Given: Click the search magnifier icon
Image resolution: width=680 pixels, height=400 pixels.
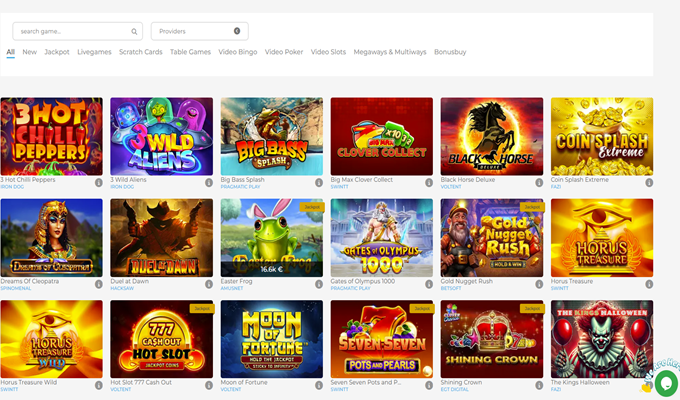Looking at the screenshot, I should 134,31.
